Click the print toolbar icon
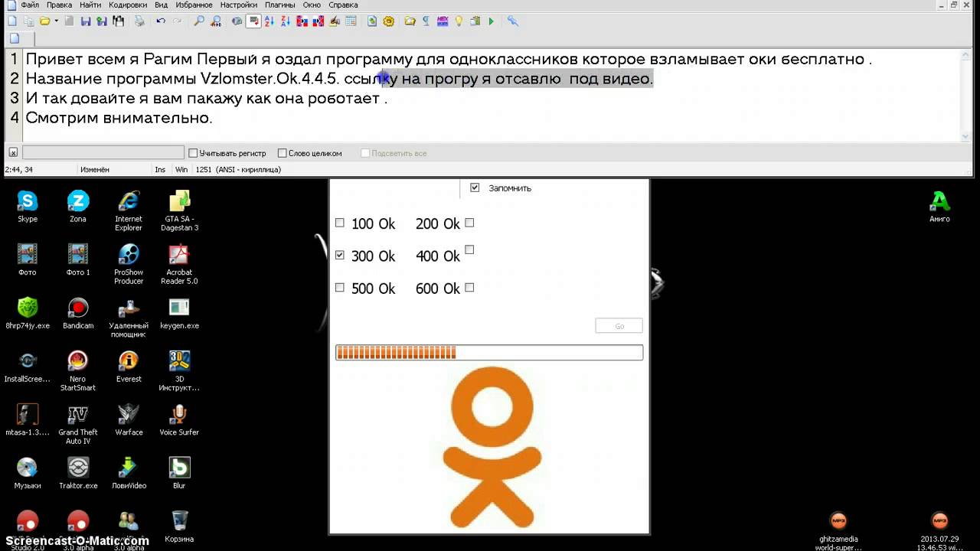This screenshot has width=980, height=551. tap(139, 21)
